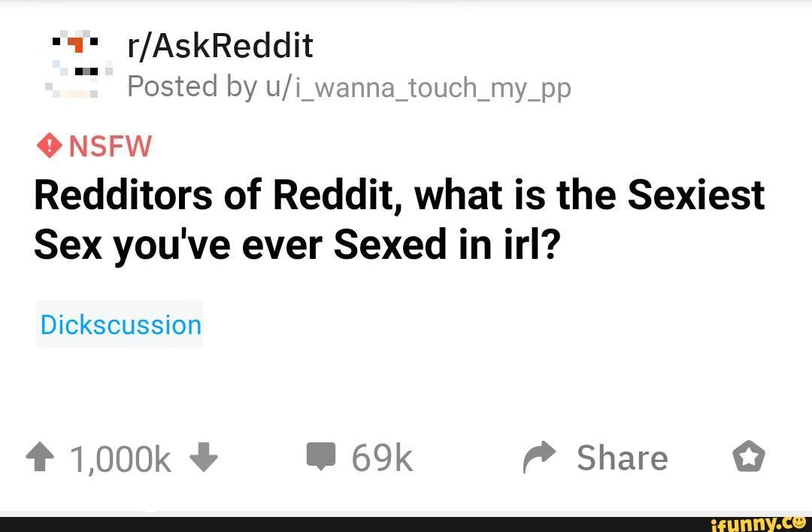812x532 pixels.
Task: Open the 69k comments count
Action: click(x=382, y=458)
